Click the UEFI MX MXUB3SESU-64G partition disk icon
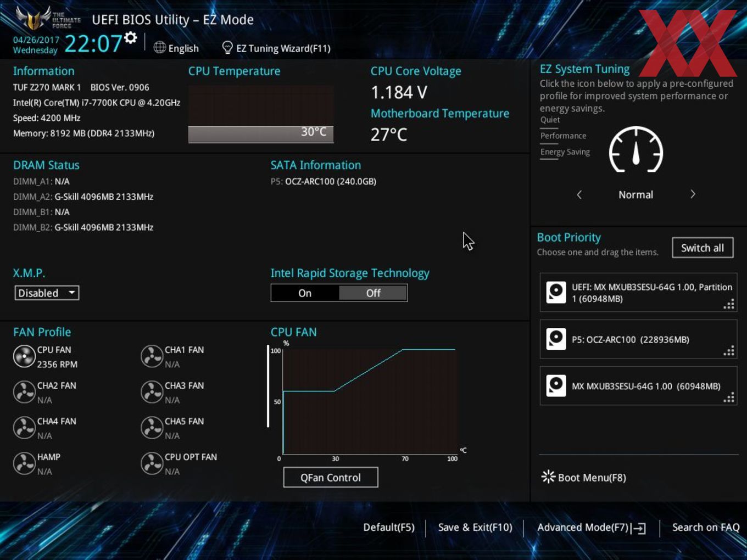Image resolution: width=747 pixels, height=560 pixels. (x=556, y=292)
